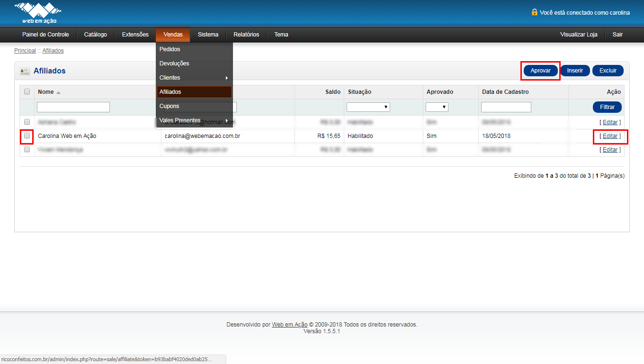Open the Aprovado filter dropdown

click(x=437, y=107)
